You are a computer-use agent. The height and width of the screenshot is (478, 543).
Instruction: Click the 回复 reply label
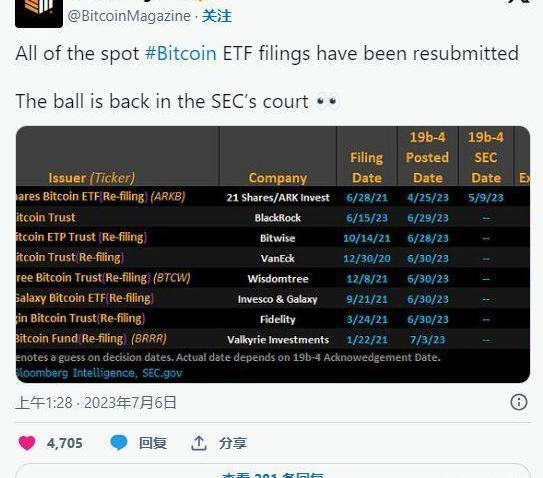(x=153, y=443)
